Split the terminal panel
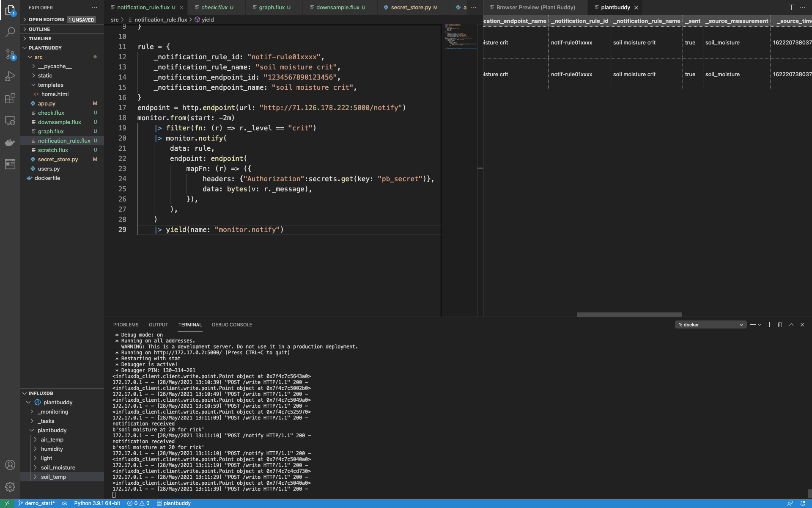812x508 pixels. (x=769, y=325)
